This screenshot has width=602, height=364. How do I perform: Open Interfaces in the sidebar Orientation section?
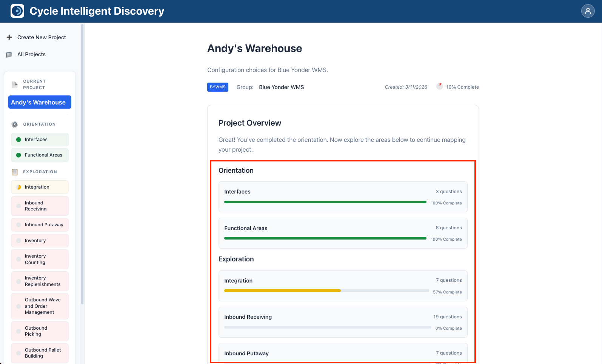(x=40, y=140)
